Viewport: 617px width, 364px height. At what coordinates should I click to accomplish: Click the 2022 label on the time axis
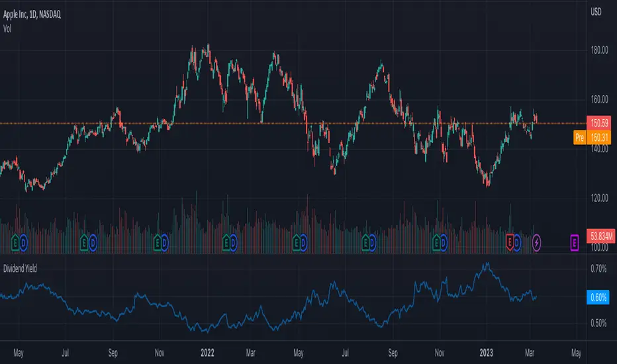[207, 353]
